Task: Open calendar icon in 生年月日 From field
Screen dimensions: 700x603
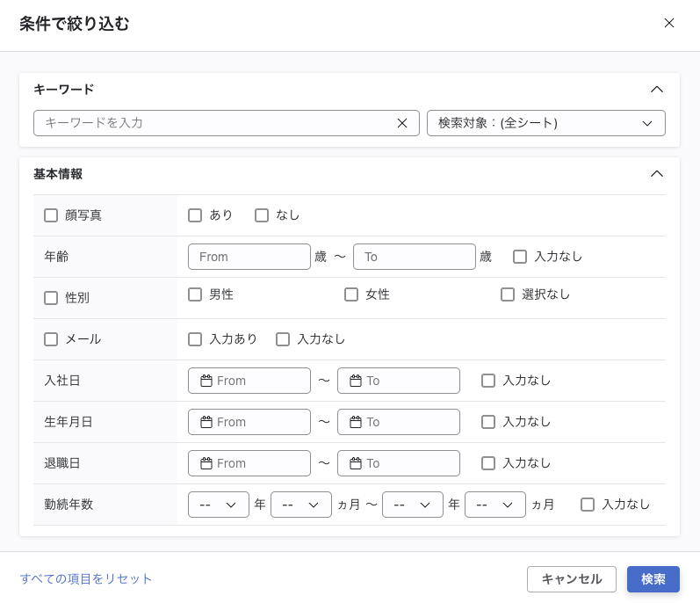Action: [206, 422]
